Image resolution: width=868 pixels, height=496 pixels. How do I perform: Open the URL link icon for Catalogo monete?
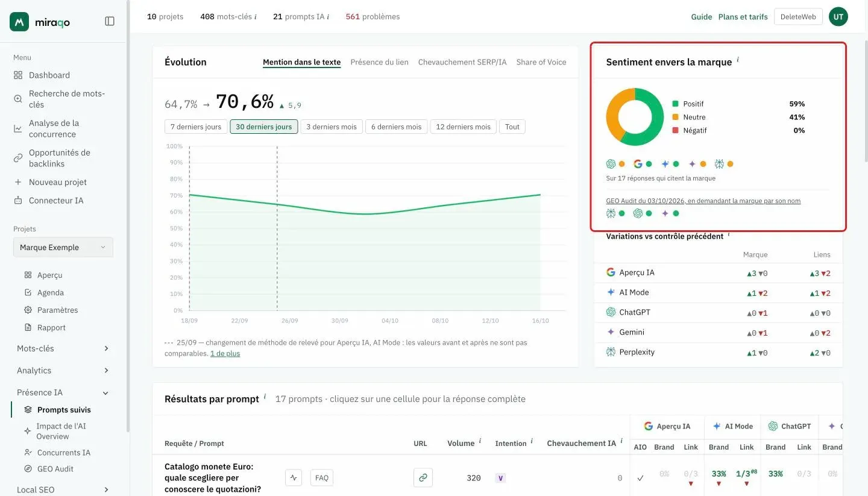(423, 478)
